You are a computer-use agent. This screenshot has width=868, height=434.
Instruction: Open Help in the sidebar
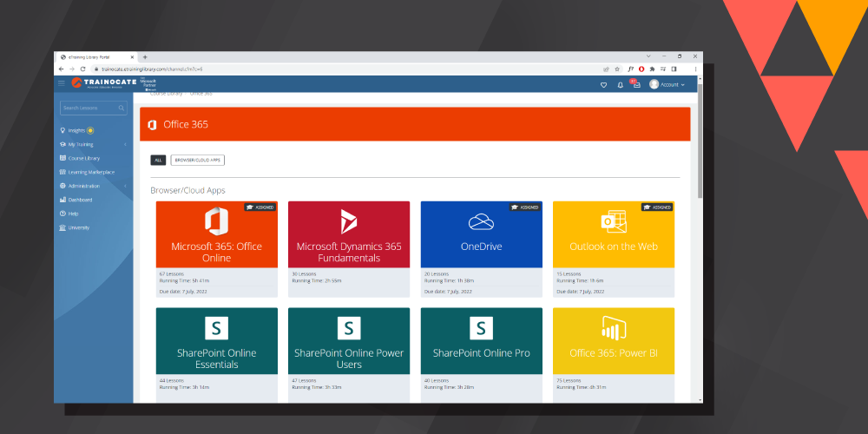click(69, 214)
